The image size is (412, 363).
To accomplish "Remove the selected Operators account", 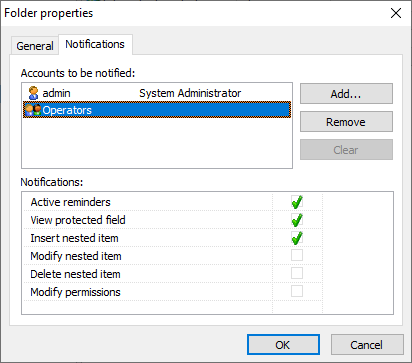I will 346,122.
